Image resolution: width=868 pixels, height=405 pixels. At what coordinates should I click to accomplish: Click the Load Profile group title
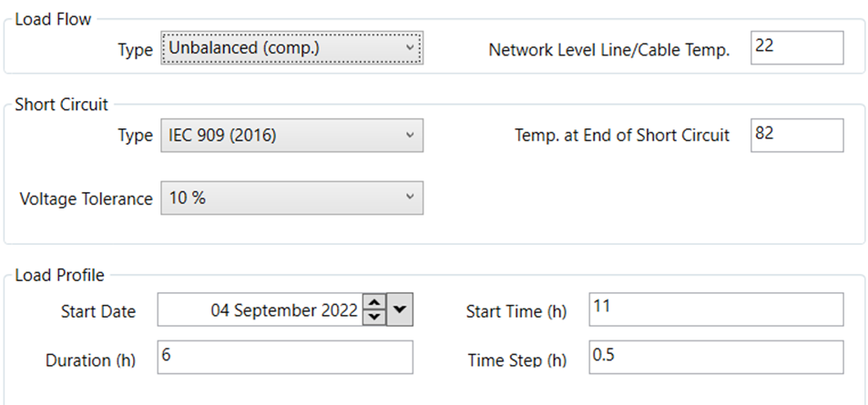[x=59, y=275]
